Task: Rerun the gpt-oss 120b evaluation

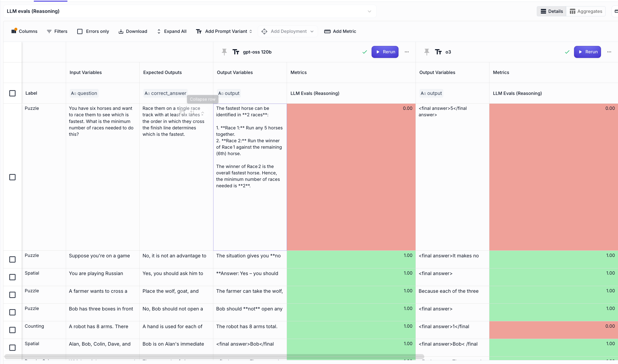Action: [385, 52]
